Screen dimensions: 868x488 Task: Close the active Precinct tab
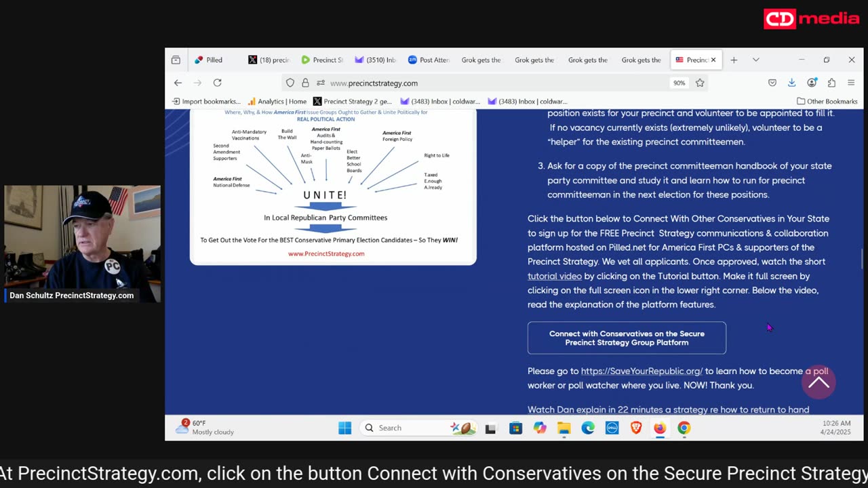tap(713, 60)
